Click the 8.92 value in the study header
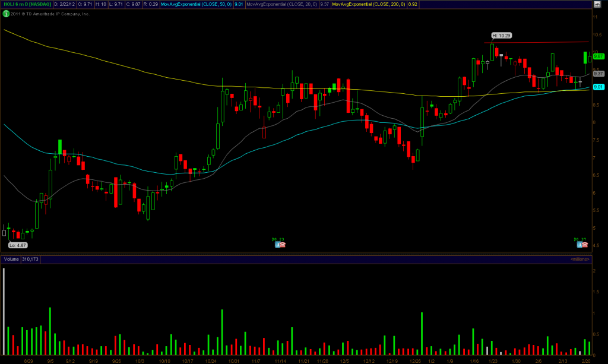Screen dimensions: 608x364 413,4
